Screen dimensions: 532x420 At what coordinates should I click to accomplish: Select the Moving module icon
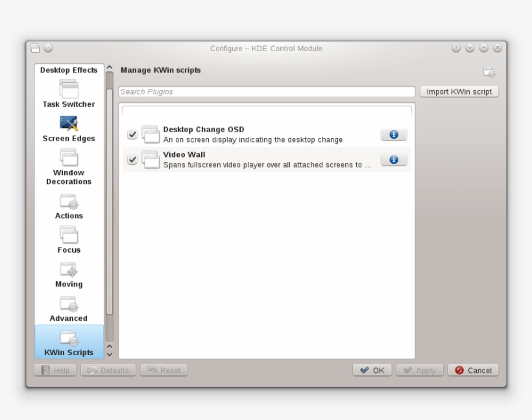pos(69,270)
